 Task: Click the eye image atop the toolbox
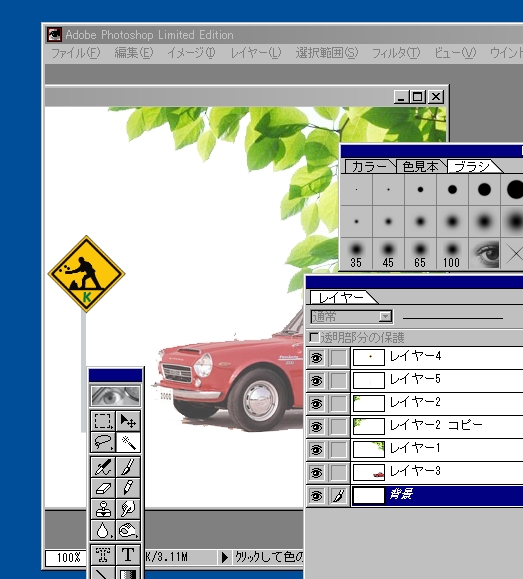(x=116, y=395)
